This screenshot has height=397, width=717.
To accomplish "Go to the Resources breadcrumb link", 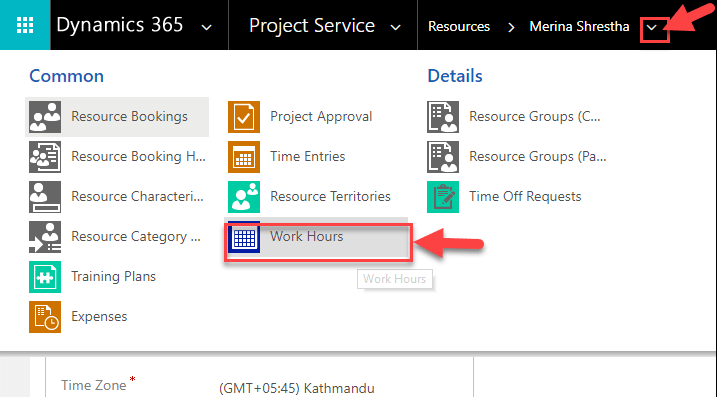I will [x=459, y=27].
